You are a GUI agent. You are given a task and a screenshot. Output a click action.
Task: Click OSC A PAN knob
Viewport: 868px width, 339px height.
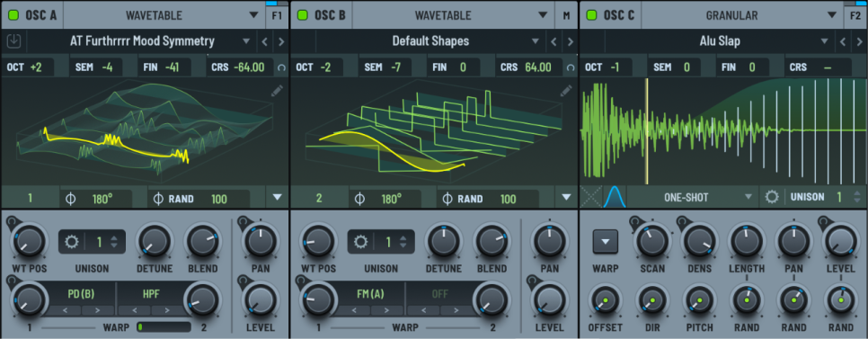point(261,242)
